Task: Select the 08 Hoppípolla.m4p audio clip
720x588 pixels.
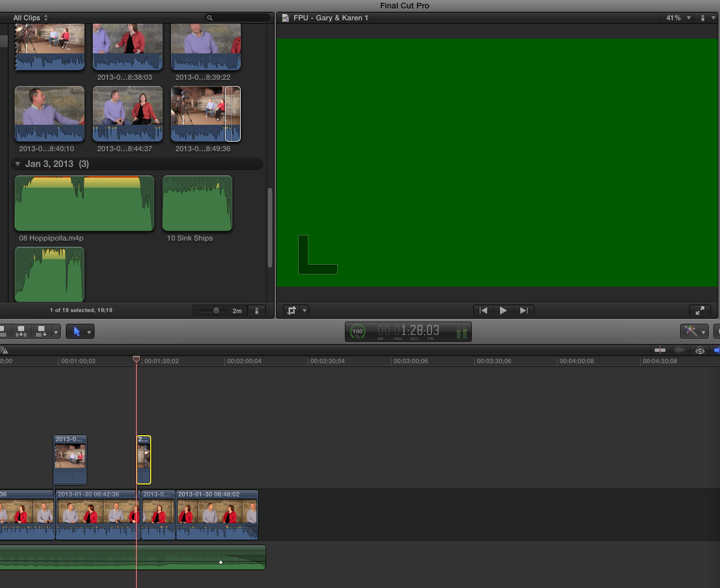Action: 84,203
